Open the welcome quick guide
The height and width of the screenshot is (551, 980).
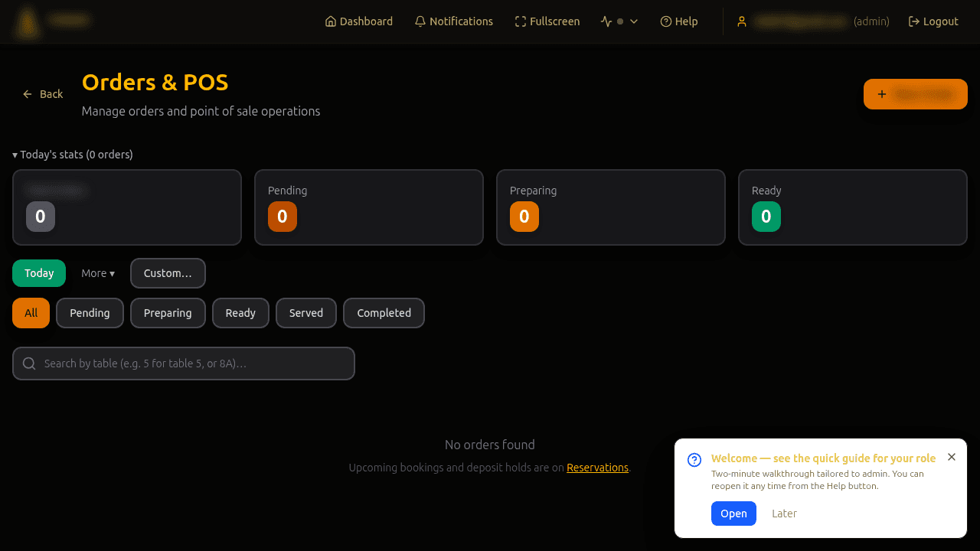click(x=733, y=514)
